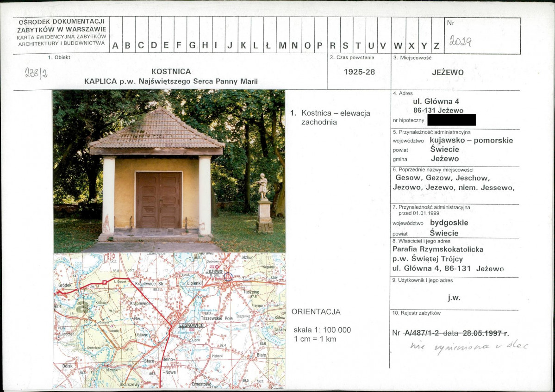Select the letter D cell in the alphabet row
This screenshot has height=392, width=555.
(x=155, y=35)
